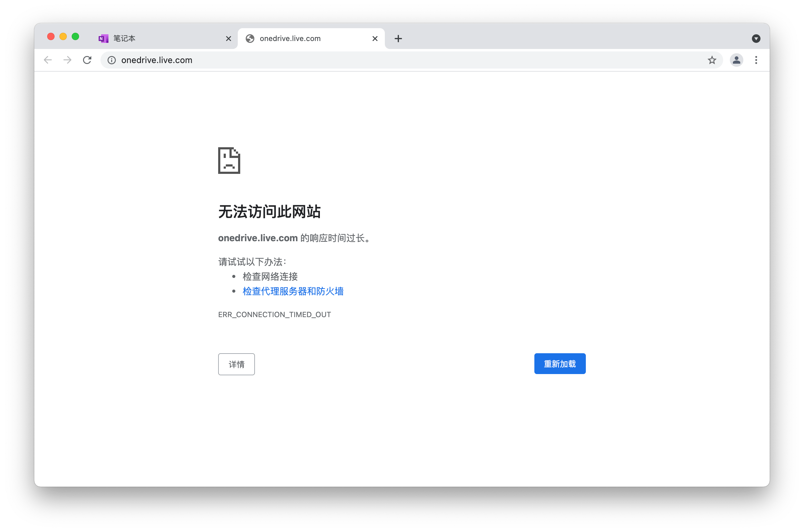Click the sad page error graphic
Screen dimensions: 804x532
click(229, 161)
